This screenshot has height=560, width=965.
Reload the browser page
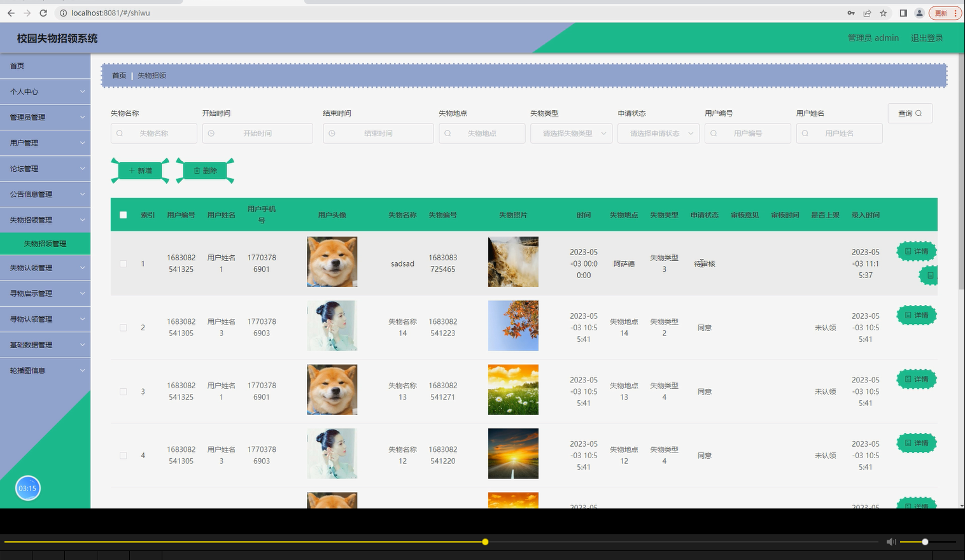point(43,13)
